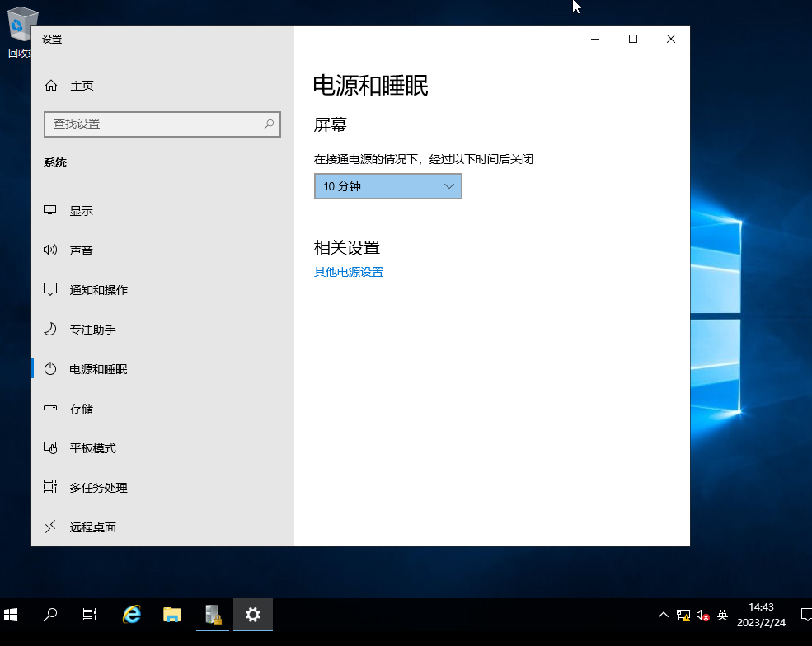Select 存储 in the sidebar
The height and width of the screenshot is (646, 812).
(82, 409)
